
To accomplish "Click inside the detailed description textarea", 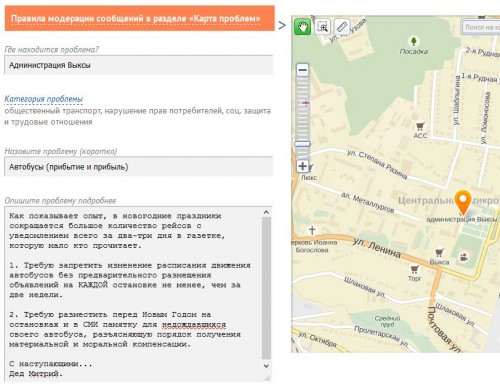I will pyautogui.click(x=133, y=295).
